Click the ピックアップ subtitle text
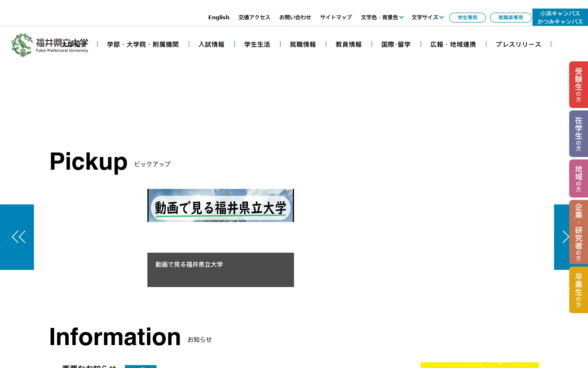Image resolution: width=588 pixels, height=368 pixels. tap(152, 164)
